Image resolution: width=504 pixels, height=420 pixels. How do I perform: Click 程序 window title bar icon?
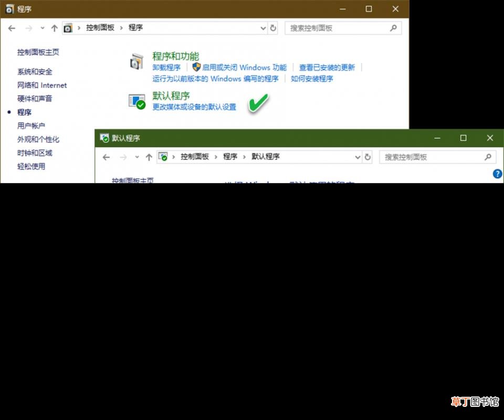9,9
